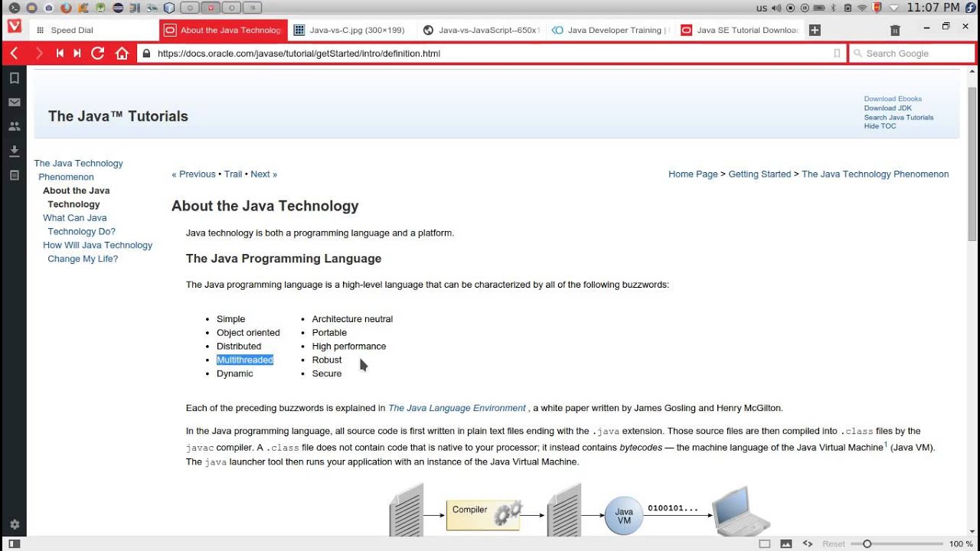Image resolution: width=980 pixels, height=551 pixels.
Task: Click the padlock site info icon
Action: tap(146, 54)
